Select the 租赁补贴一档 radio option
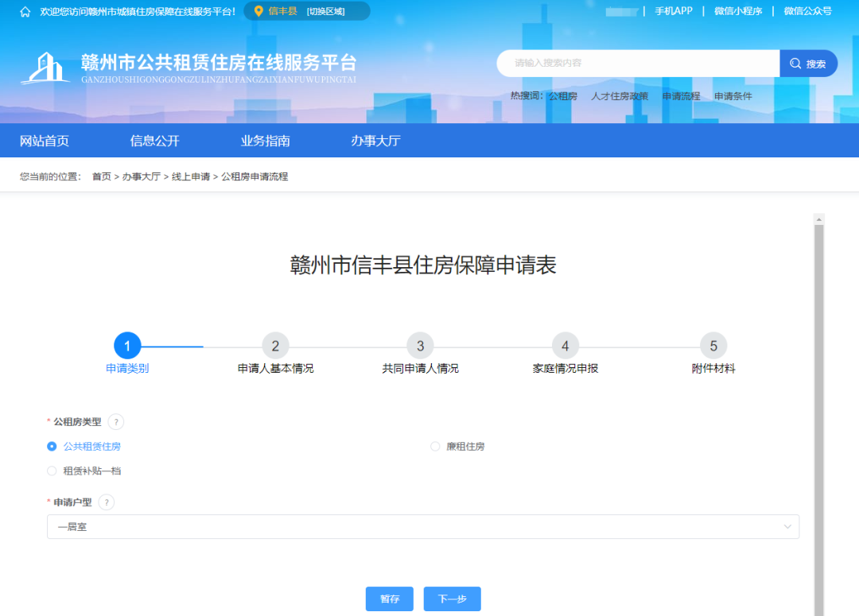Viewport: 859px width, 616px height. click(x=52, y=470)
